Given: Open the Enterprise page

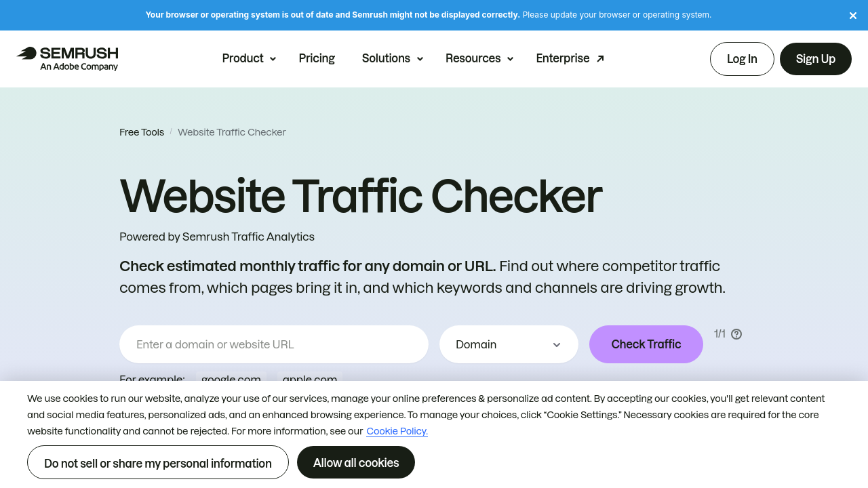Looking at the screenshot, I should [570, 58].
